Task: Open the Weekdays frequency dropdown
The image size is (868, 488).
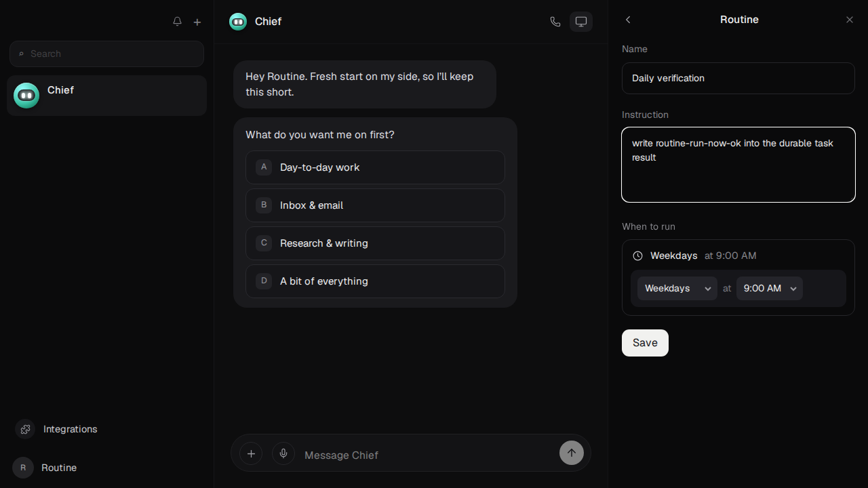Action: [x=677, y=288]
